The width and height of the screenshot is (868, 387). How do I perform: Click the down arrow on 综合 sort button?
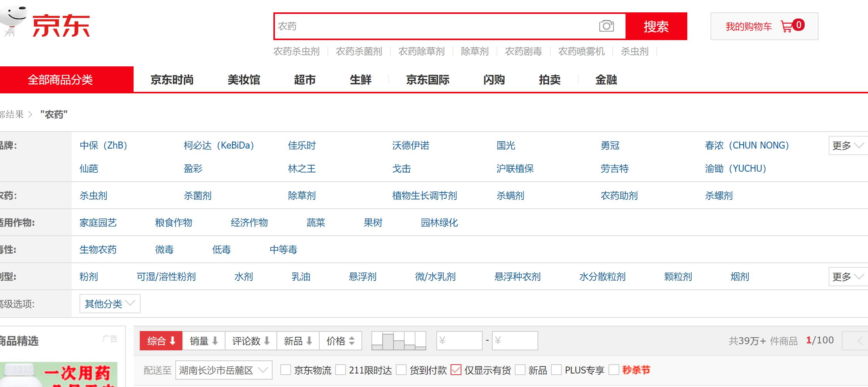pyautogui.click(x=173, y=341)
